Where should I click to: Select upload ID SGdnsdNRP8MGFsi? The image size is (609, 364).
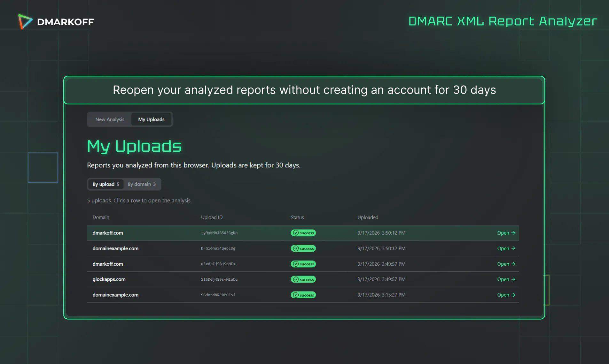tap(218, 295)
